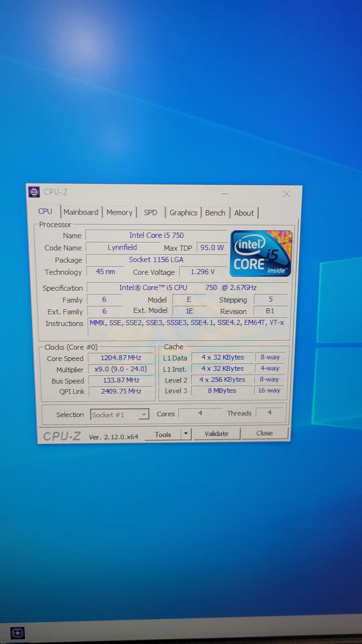The height and width of the screenshot is (644, 362).
Task: Click the Validate button
Action: [217, 433]
